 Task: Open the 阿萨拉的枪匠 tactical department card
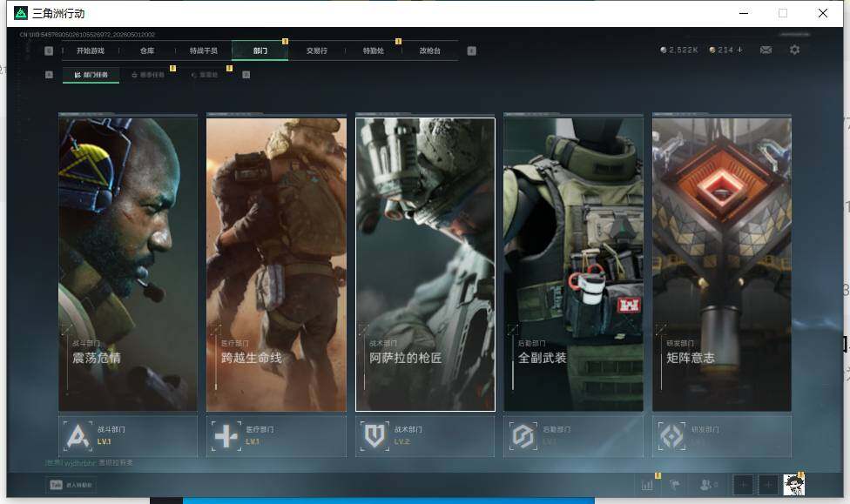(x=425, y=265)
